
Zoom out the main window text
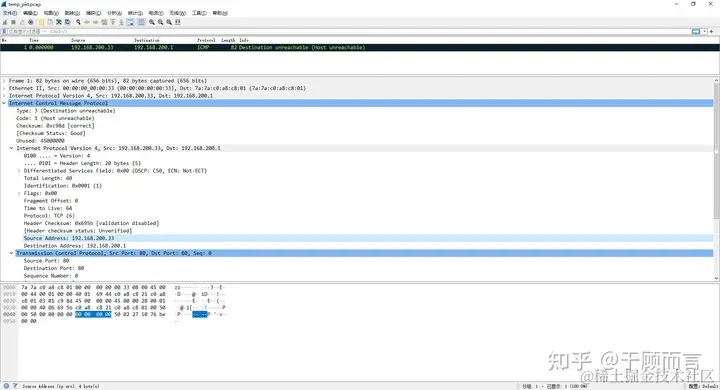[x=160, y=22]
